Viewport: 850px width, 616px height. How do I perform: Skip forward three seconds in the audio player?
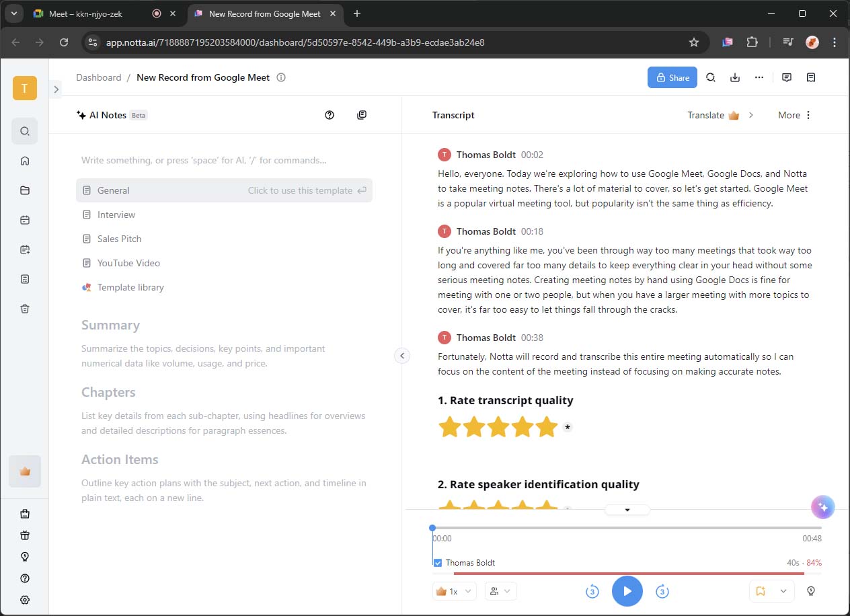coord(662,591)
